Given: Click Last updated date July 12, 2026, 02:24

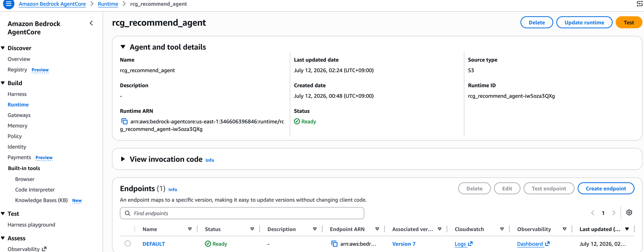Looking at the screenshot, I should coord(334,70).
